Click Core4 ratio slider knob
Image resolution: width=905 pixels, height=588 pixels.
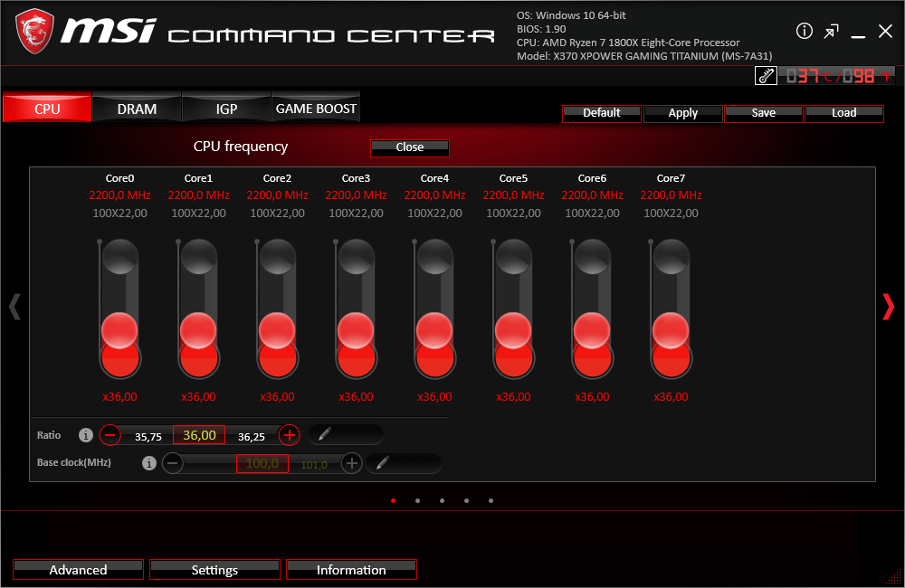[434, 330]
